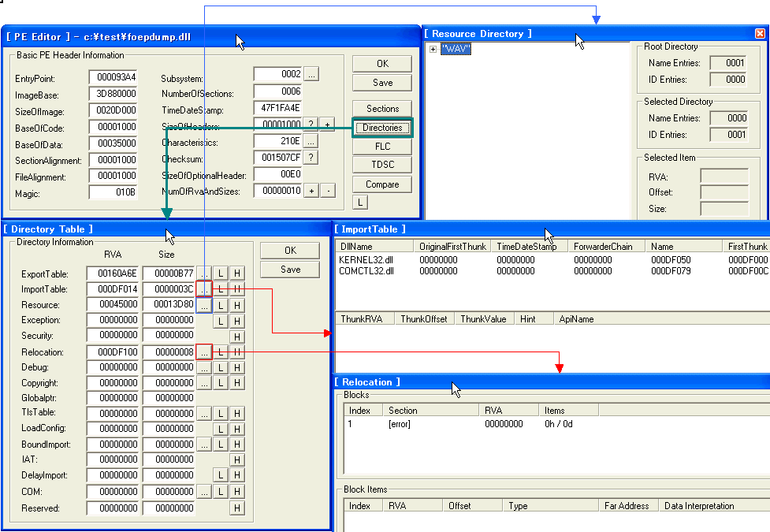This screenshot has width=770, height=532.
Task: Select the KERNEL32.dll import row
Action: pos(552,260)
